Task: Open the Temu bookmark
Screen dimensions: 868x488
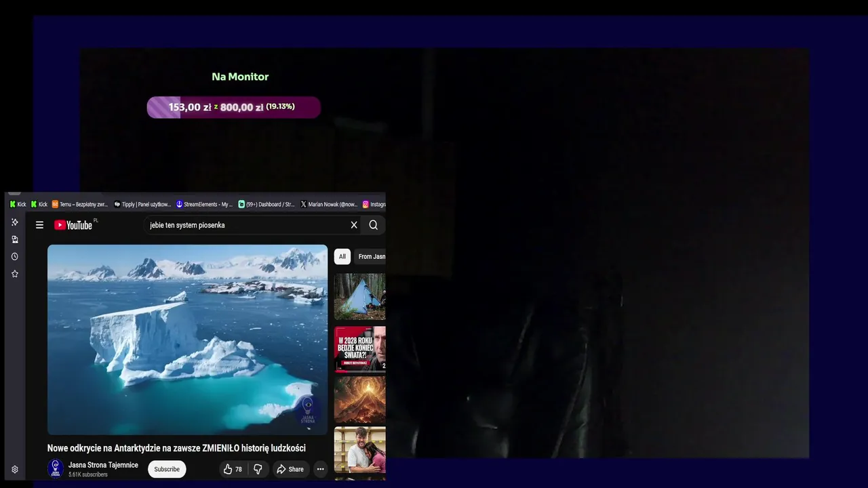Action: click(x=80, y=204)
